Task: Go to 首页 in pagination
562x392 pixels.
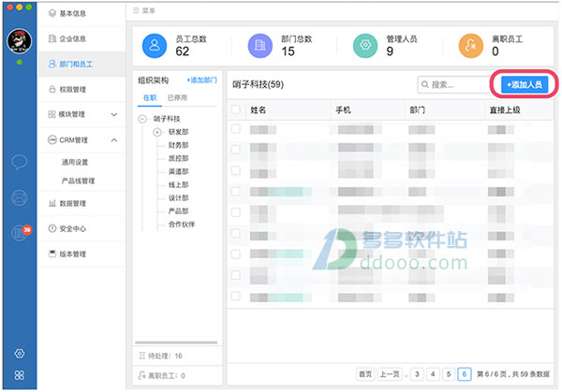Action: 365,374
